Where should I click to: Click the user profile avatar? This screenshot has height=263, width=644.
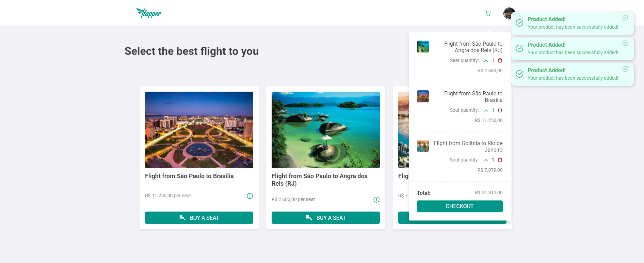508,13
